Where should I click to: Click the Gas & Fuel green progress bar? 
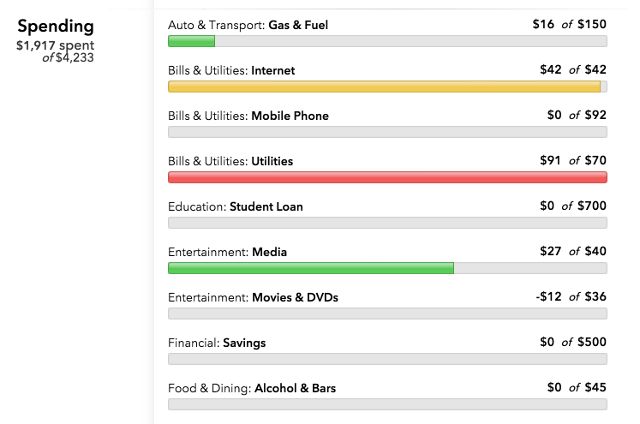click(191, 41)
